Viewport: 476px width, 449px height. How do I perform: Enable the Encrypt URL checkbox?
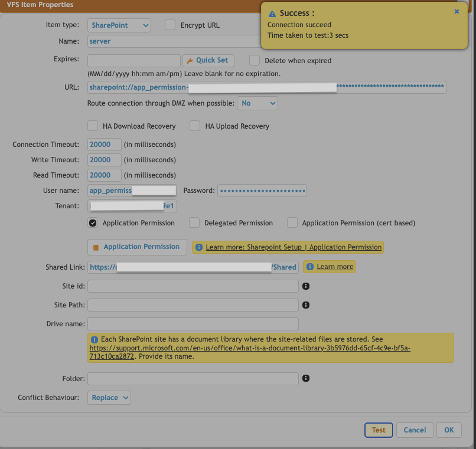[x=169, y=25]
